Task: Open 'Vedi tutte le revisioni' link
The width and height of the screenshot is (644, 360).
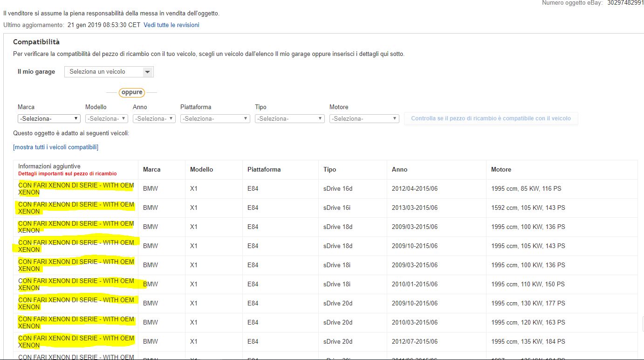Action: pyautogui.click(x=171, y=25)
